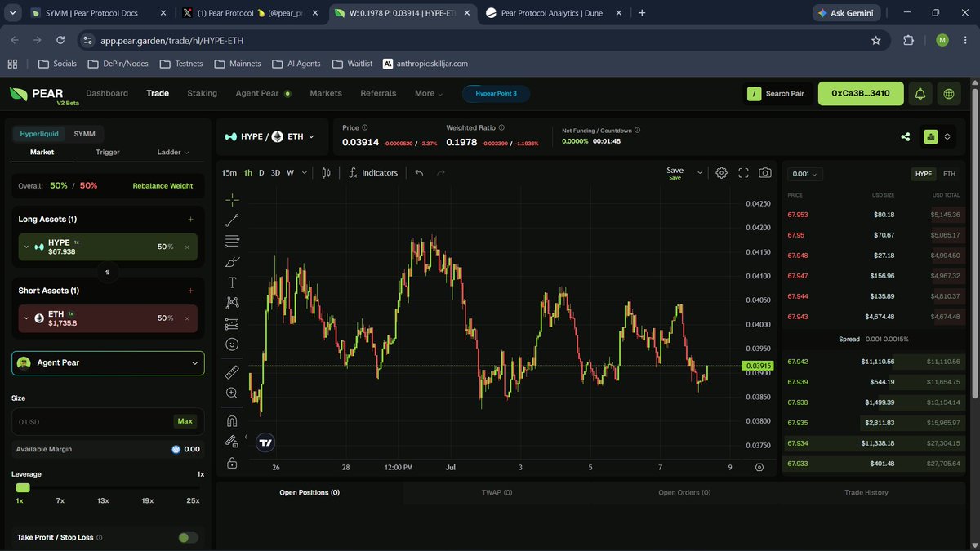
Task: Open Markets page
Action: 326,93
